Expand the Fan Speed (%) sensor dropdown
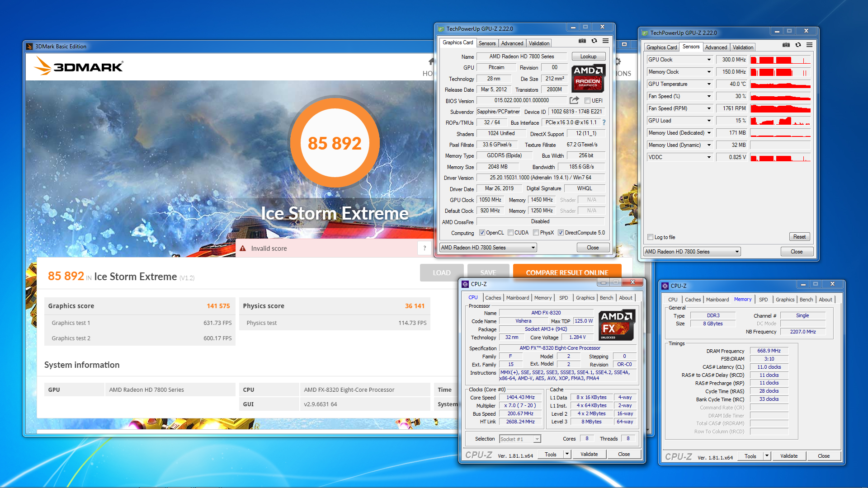This screenshot has height=488, width=868. 709,96
